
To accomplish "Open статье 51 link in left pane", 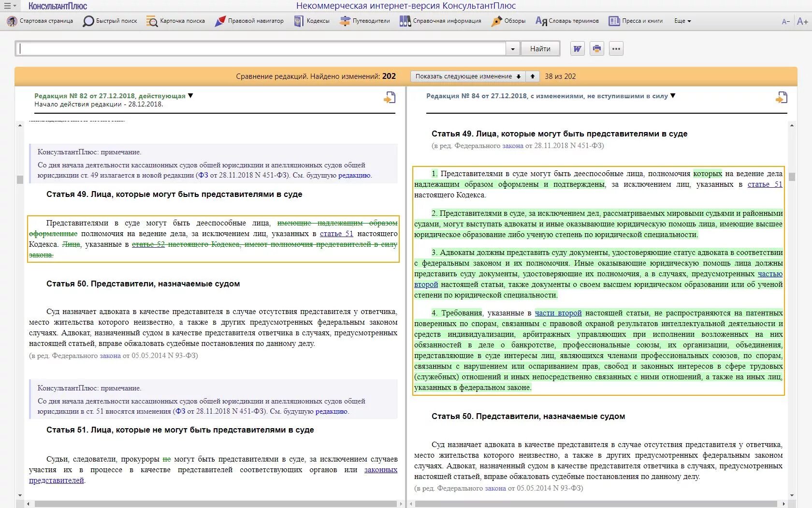I will (336, 234).
